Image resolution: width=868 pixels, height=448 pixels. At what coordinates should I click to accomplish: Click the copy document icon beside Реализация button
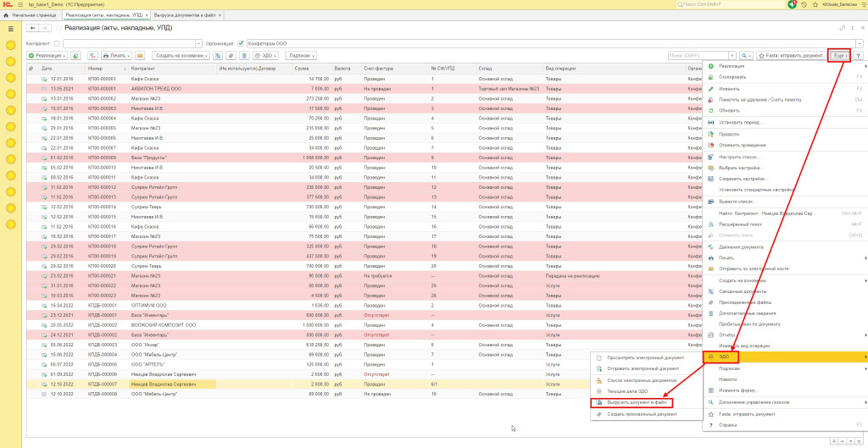(x=75, y=55)
